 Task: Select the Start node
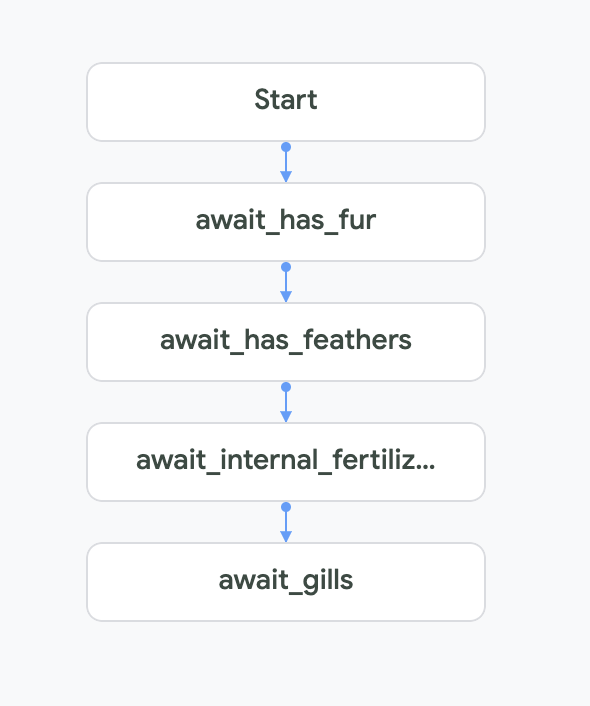tap(286, 102)
